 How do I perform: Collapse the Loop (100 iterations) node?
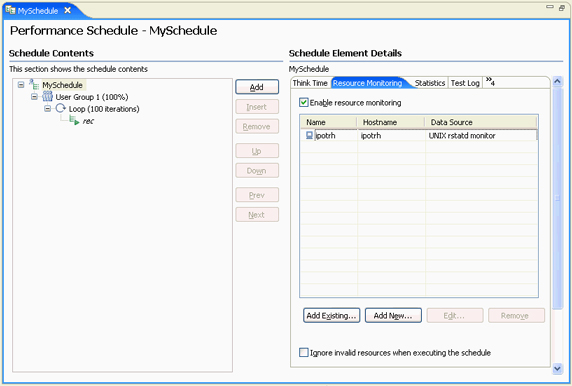pyautogui.click(x=47, y=109)
